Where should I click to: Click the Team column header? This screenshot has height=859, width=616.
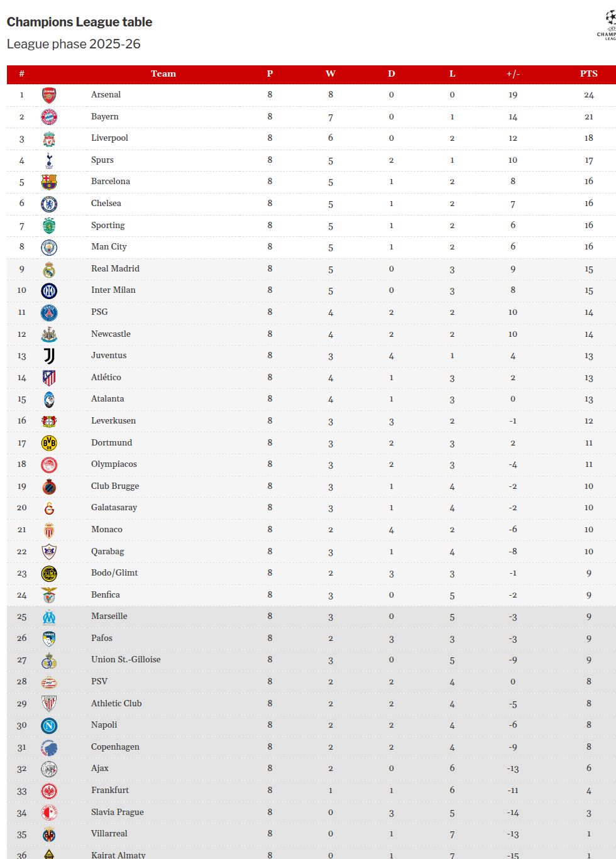coord(163,74)
